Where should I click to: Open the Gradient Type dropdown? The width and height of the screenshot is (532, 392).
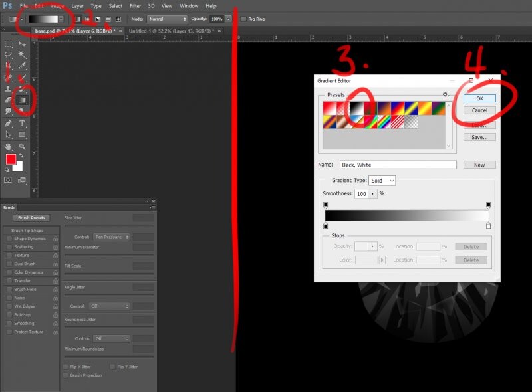383,181
